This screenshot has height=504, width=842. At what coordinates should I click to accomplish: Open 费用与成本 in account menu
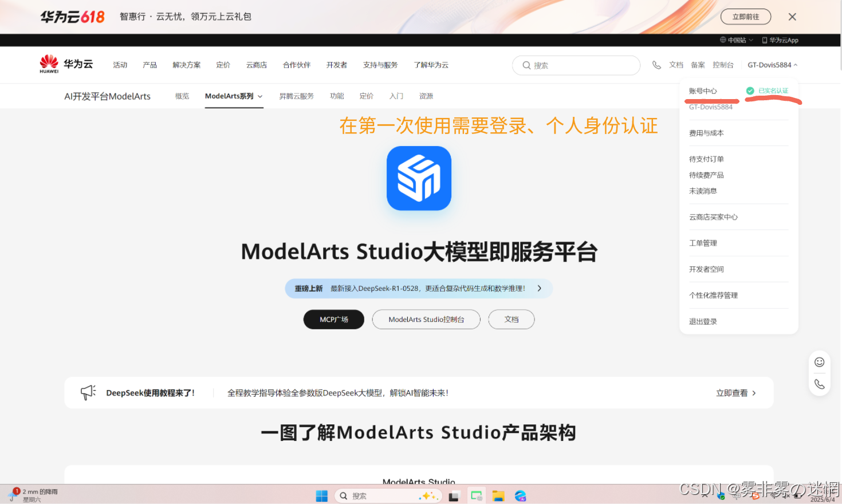[706, 133]
